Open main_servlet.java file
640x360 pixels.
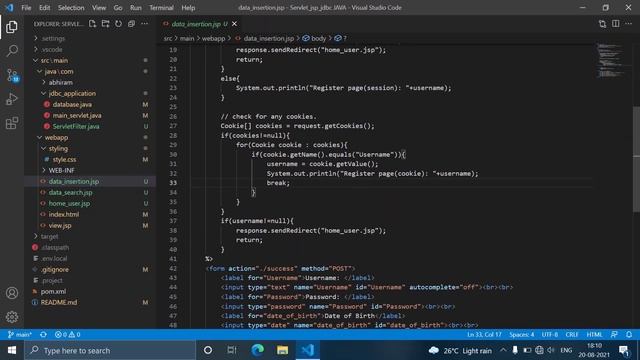point(77,116)
